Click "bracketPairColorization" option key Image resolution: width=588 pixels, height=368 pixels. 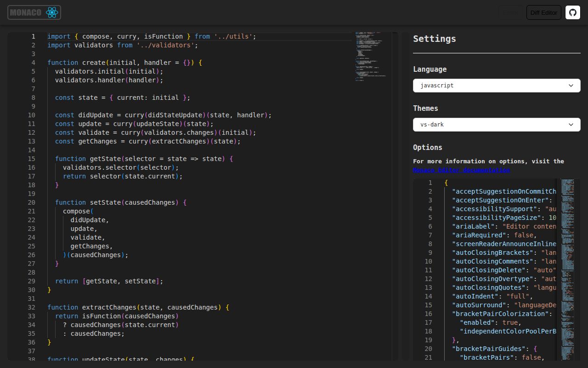(x=501, y=314)
